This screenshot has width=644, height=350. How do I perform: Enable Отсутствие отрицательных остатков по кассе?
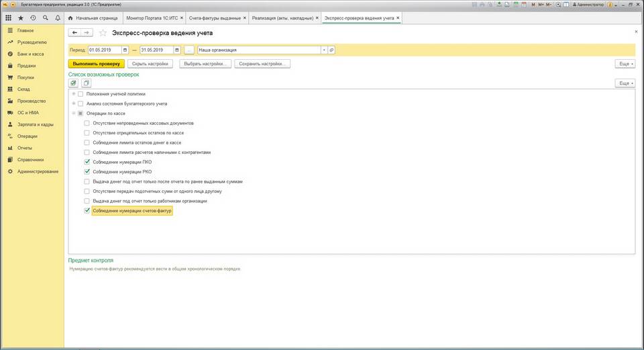(87, 133)
